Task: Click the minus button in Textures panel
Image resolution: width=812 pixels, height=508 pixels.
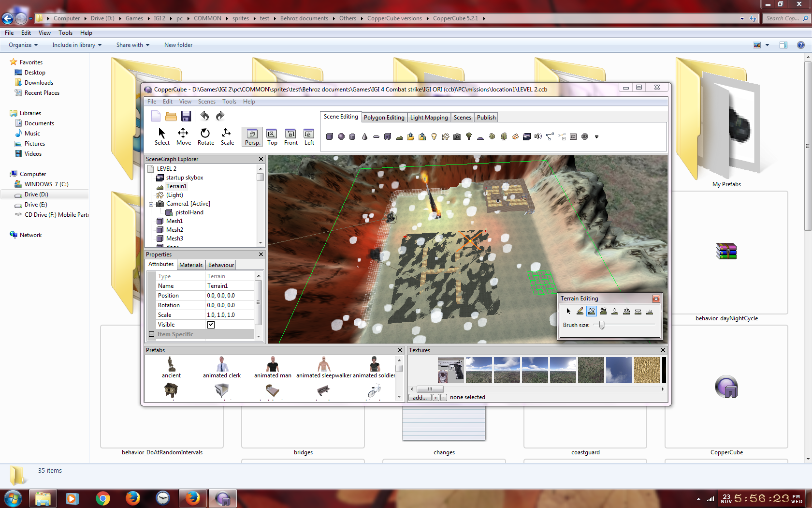Action: (444, 398)
